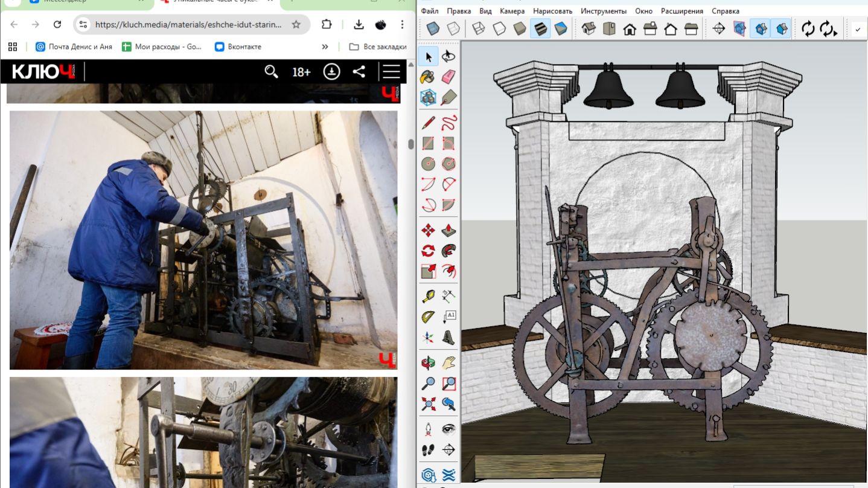Click the Все закладки bookmarks folder
Image resolution: width=868 pixels, height=488 pixels.
378,47
